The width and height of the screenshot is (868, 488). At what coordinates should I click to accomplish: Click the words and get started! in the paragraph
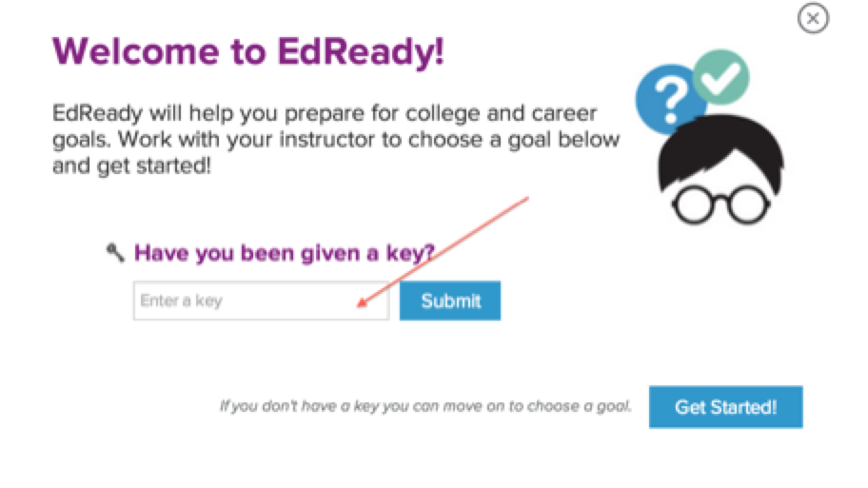coord(131,166)
